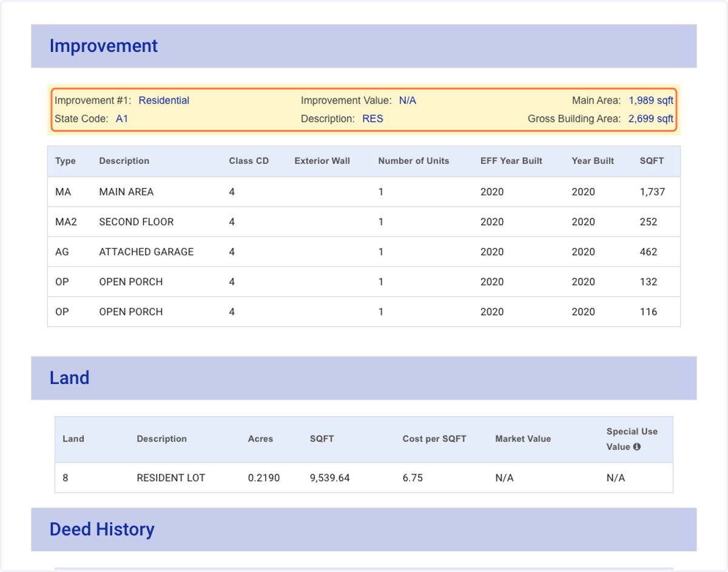The image size is (728, 572).
Task: Click the Special Use Value info icon
Action: coord(637,446)
